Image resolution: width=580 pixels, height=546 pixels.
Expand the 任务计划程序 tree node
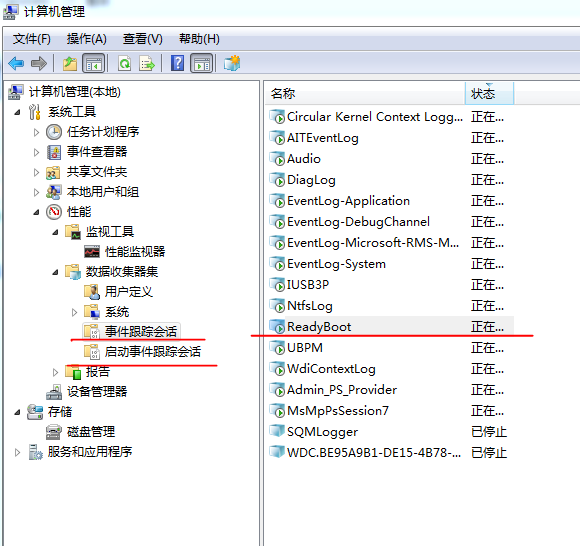pos(36,132)
